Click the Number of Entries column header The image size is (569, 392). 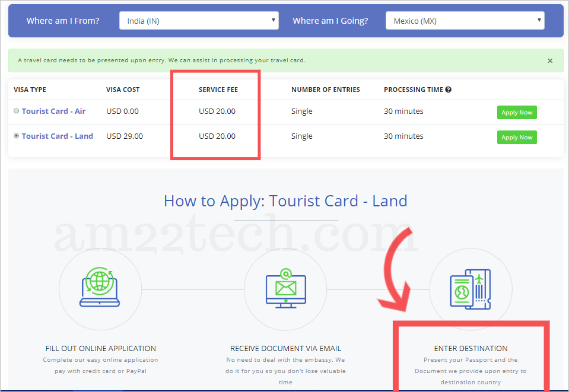coord(325,90)
